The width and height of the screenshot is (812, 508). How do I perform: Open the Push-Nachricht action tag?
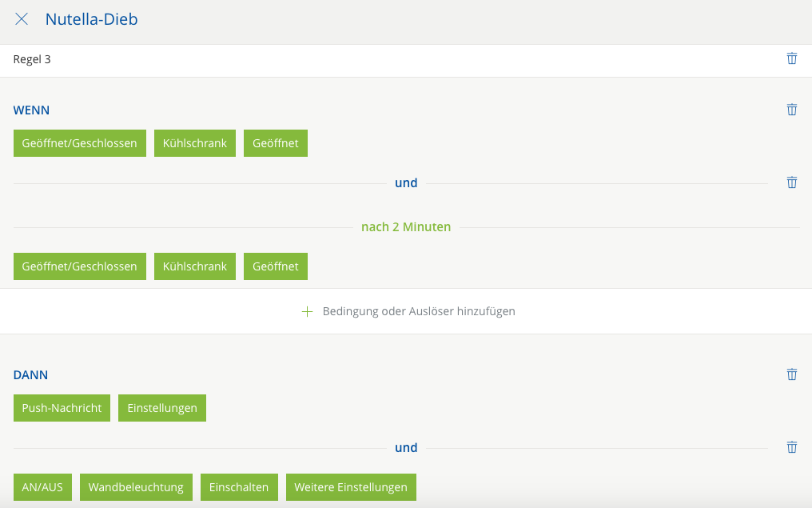(62, 408)
